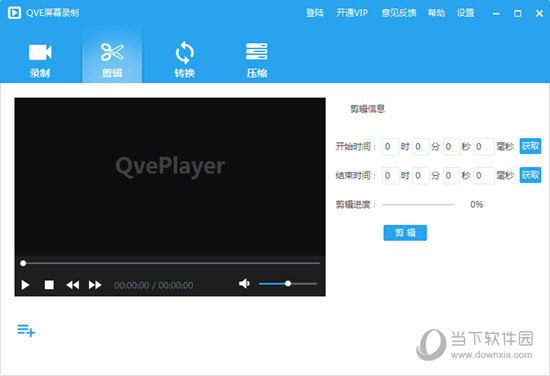Minimize the QVE window

point(496,13)
